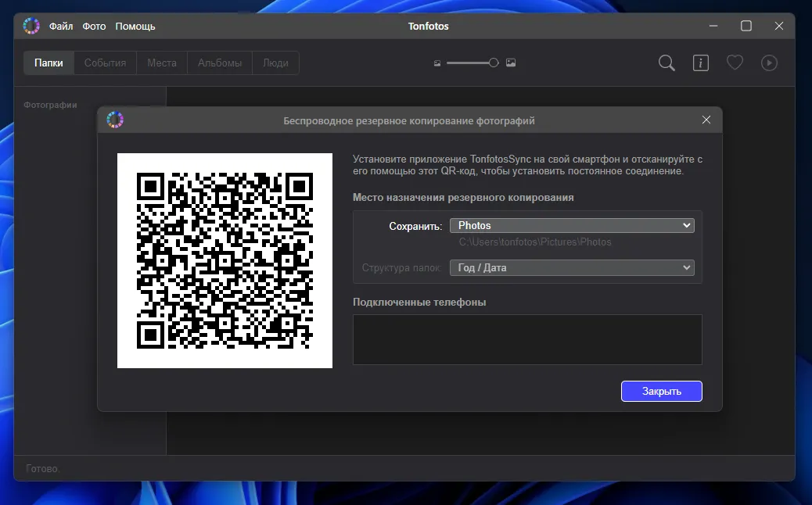Viewport: 812px width, 505px height.
Task: Open the Сохранить Photos dropdown
Action: click(572, 226)
